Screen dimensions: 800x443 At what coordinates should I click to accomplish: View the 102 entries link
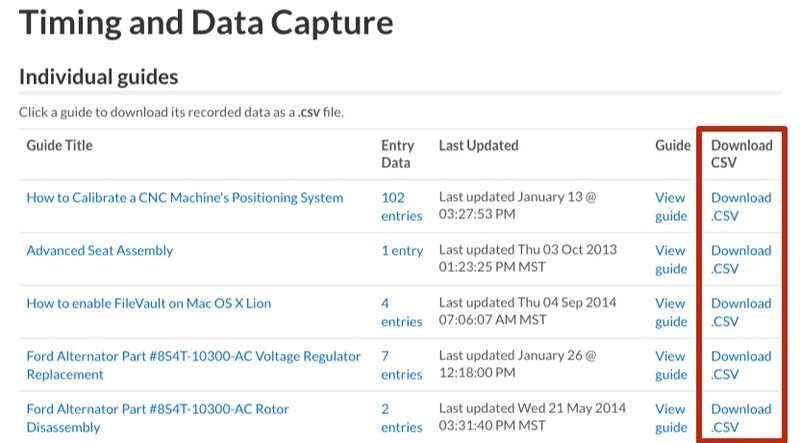tap(402, 207)
